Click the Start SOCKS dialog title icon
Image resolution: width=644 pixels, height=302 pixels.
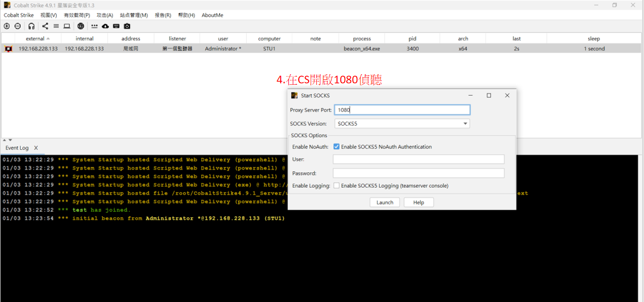294,95
